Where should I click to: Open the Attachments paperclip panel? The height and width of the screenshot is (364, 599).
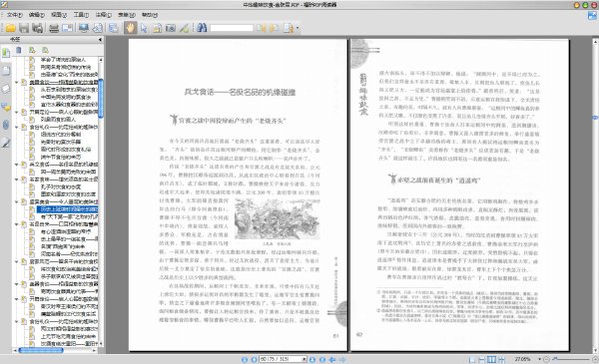(6, 125)
